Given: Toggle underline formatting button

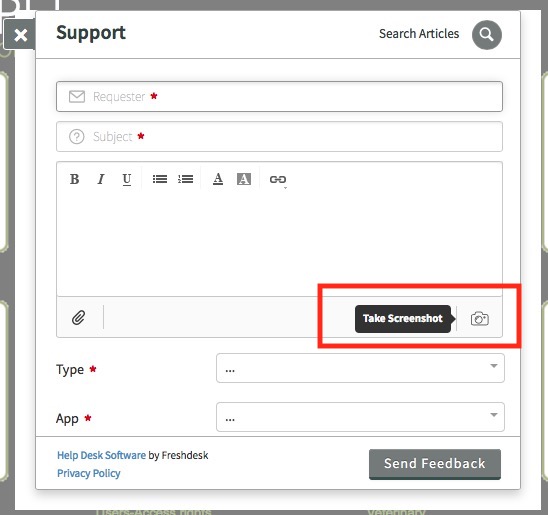Looking at the screenshot, I should point(127,180).
